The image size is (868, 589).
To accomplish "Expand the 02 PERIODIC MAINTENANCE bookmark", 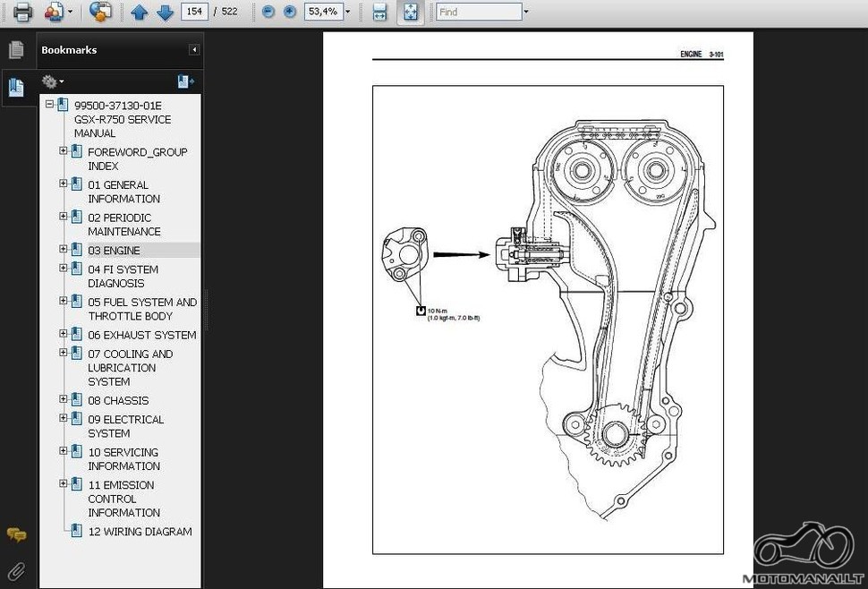I will tap(64, 216).
